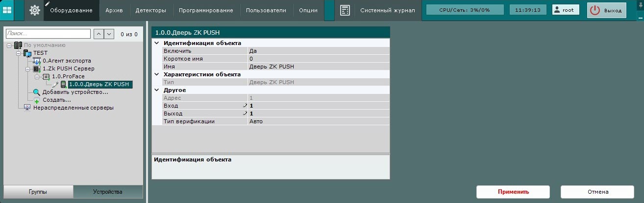The width and height of the screenshot is (644, 203).
Task: Collapse the 1.0.ProFace tree node
Action: coord(37,77)
